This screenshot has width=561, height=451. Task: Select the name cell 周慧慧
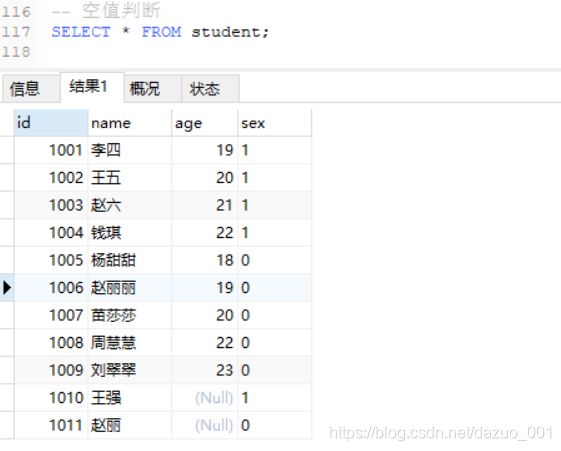click(130, 343)
